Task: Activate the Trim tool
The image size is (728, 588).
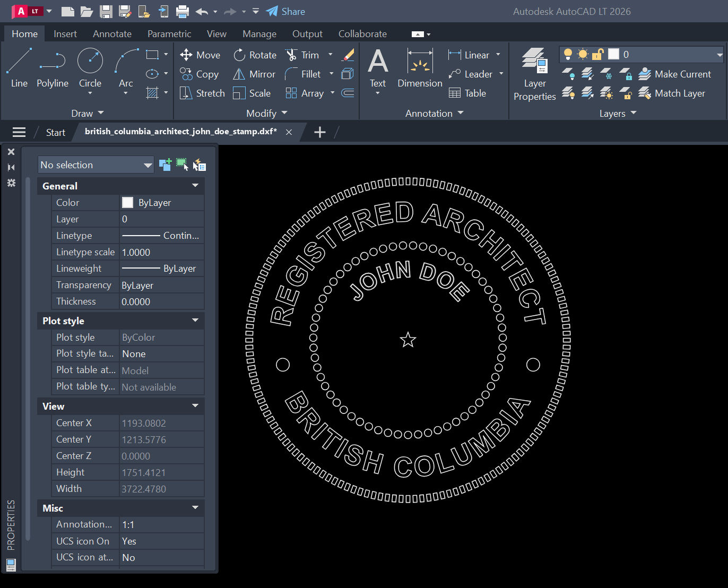Action: coord(302,55)
